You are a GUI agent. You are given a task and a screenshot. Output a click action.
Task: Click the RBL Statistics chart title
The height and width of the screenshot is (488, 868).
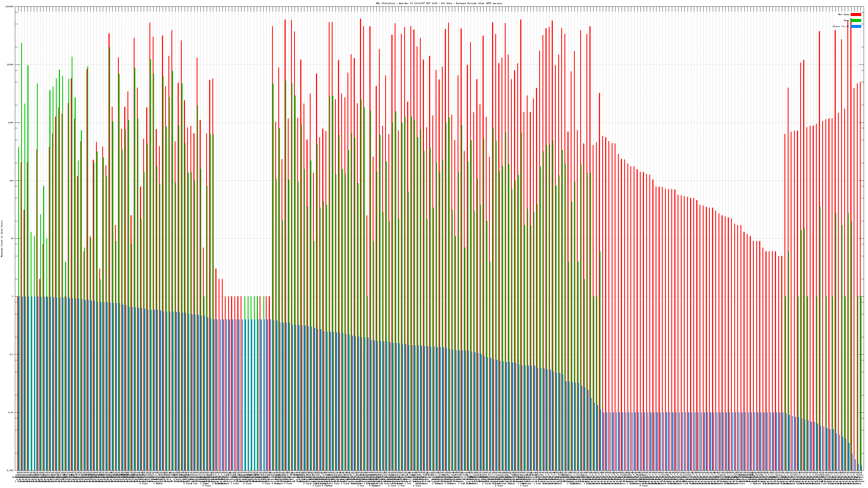[x=439, y=3]
